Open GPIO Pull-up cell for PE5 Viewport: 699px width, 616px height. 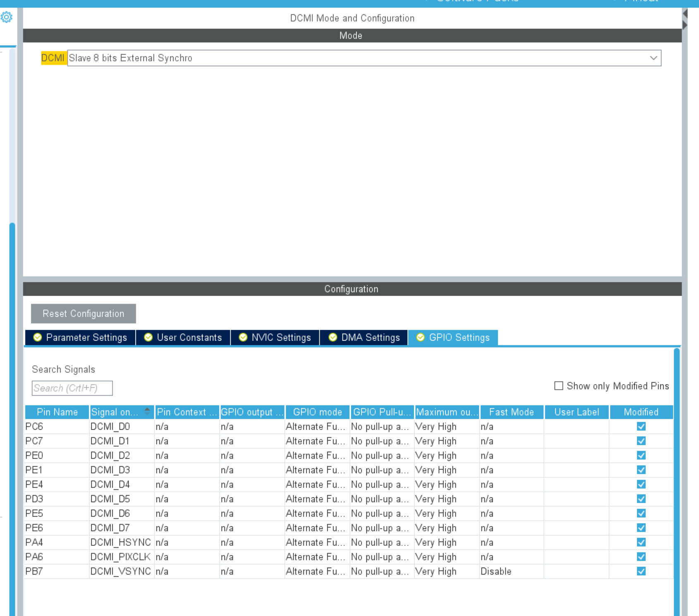[382, 513]
